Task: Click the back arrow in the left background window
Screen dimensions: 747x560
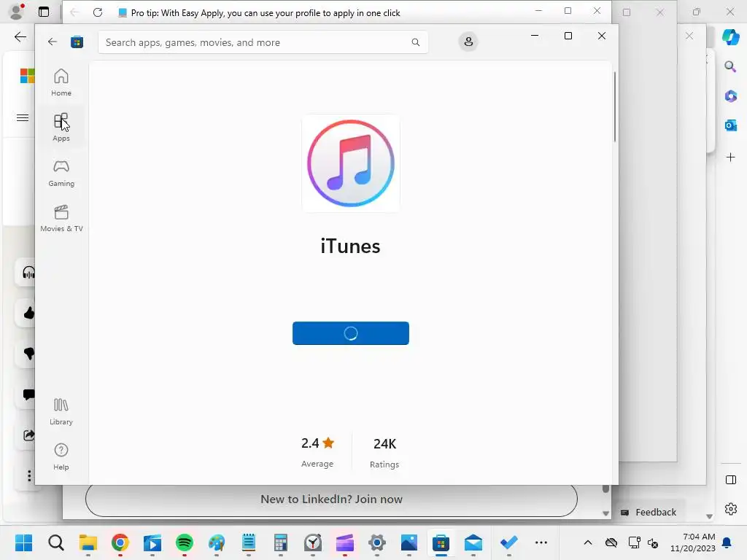Action: point(20,36)
